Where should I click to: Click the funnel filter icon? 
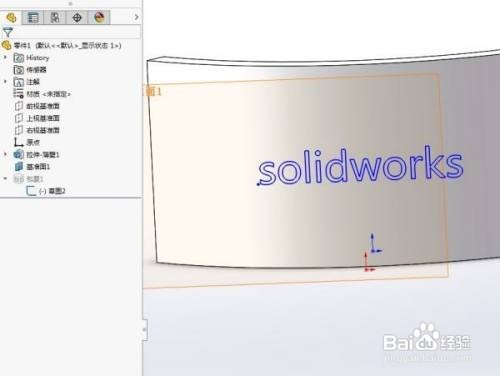pos(8,32)
